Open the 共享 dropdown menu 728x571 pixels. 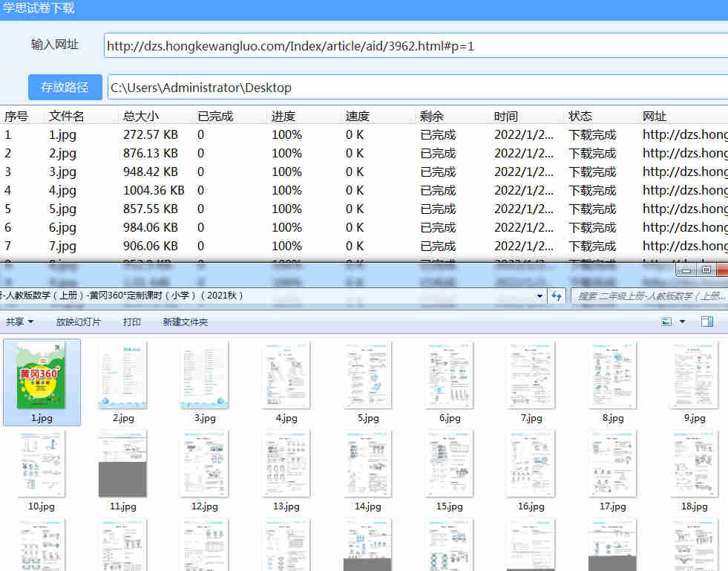coord(19,322)
